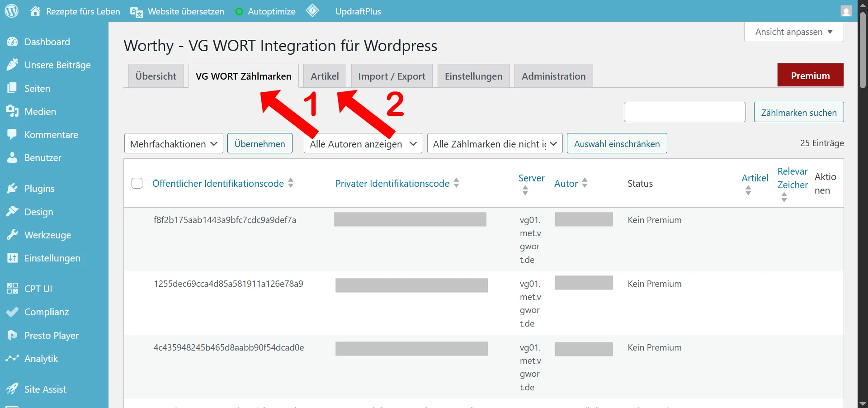Open the Mehrfachaktionen dropdown

174,144
